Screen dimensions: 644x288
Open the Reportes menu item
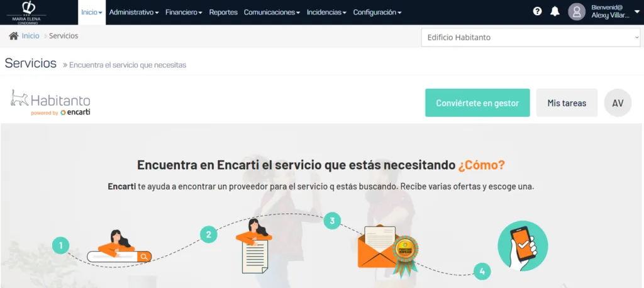223,13
